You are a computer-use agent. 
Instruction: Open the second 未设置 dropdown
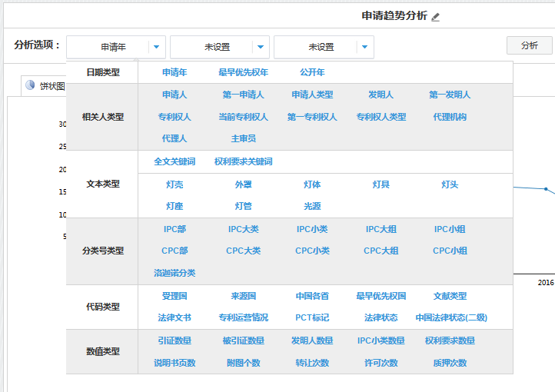point(260,47)
